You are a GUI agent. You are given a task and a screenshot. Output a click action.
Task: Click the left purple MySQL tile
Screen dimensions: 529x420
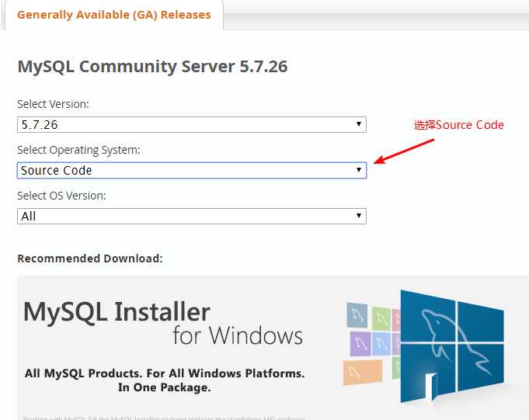pos(360,342)
